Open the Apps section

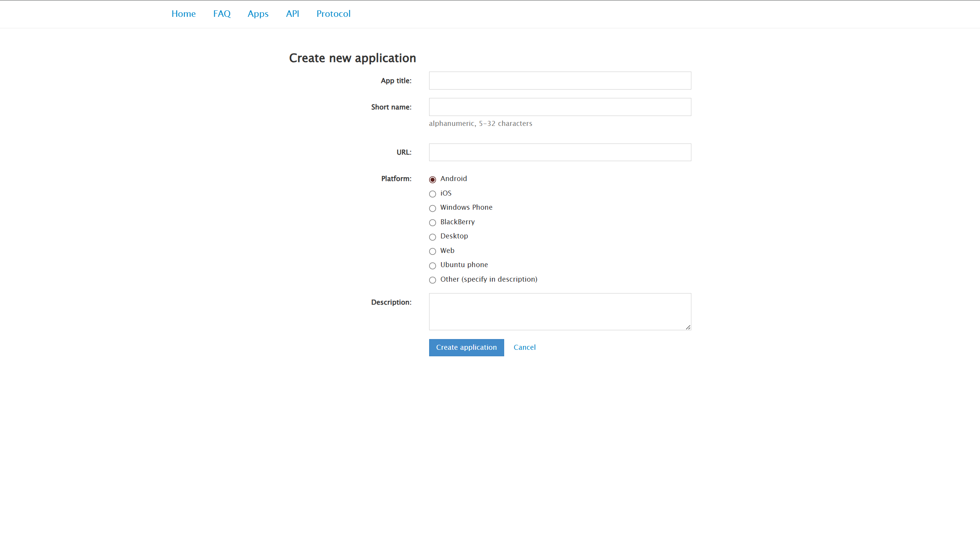[x=258, y=14]
